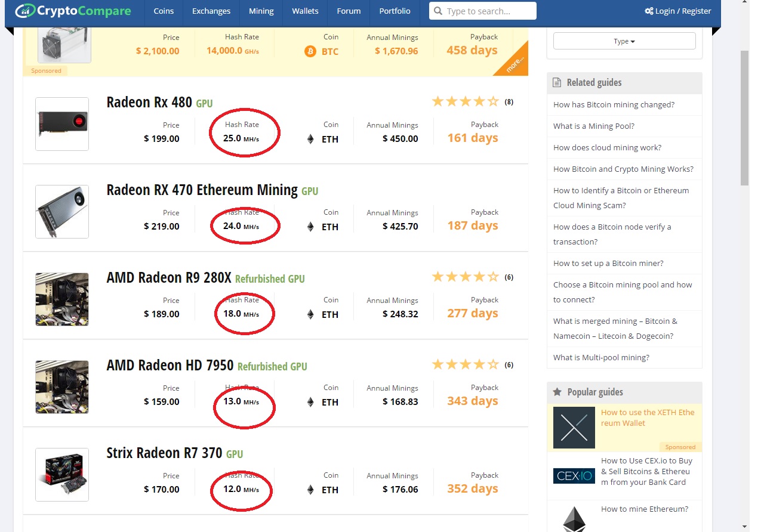The image size is (764, 532).
Task: Click the gears icon beside Login
Action: pyautogui.click(x=649, y=11)
